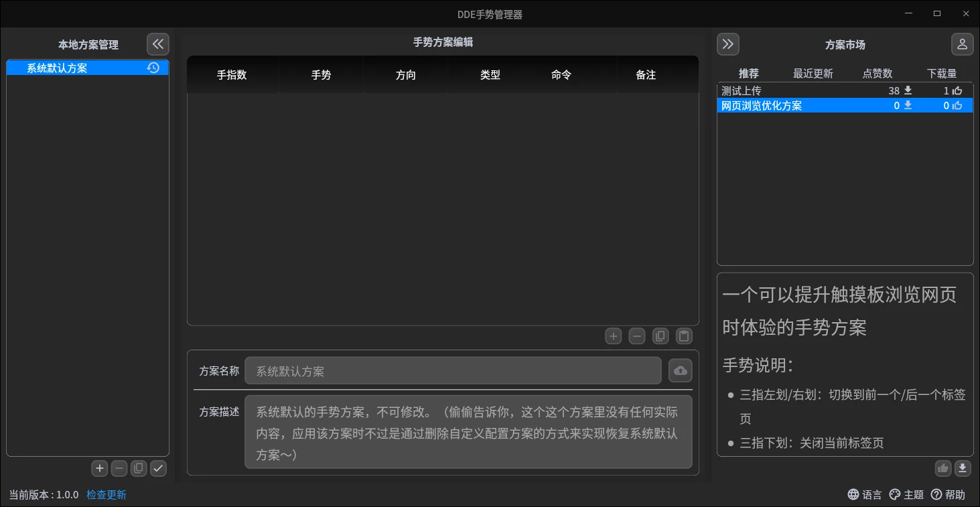Upload scheme to the market
Viewport: 980px width, 507px height.
[681, 370]
